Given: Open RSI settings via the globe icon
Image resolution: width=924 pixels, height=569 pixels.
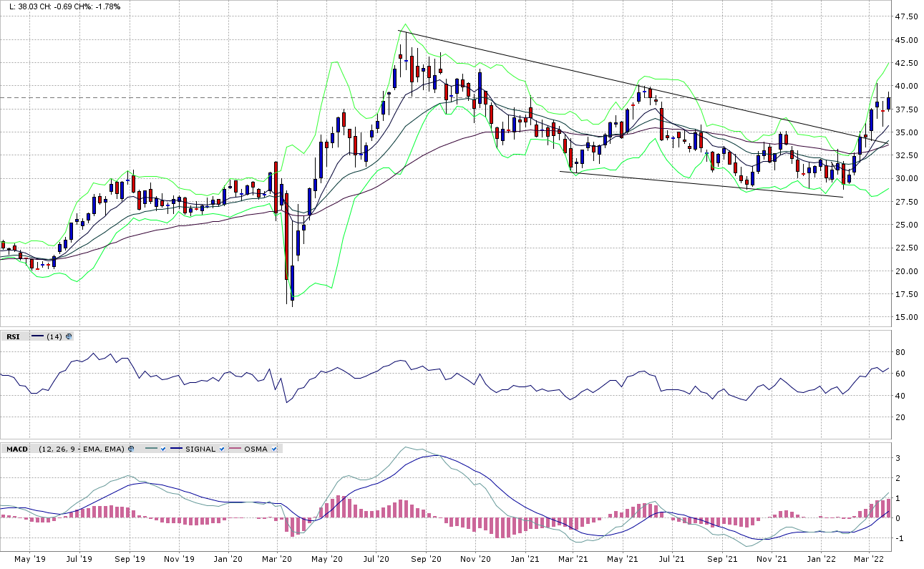Looking at the screenshot, I should 69,336.
